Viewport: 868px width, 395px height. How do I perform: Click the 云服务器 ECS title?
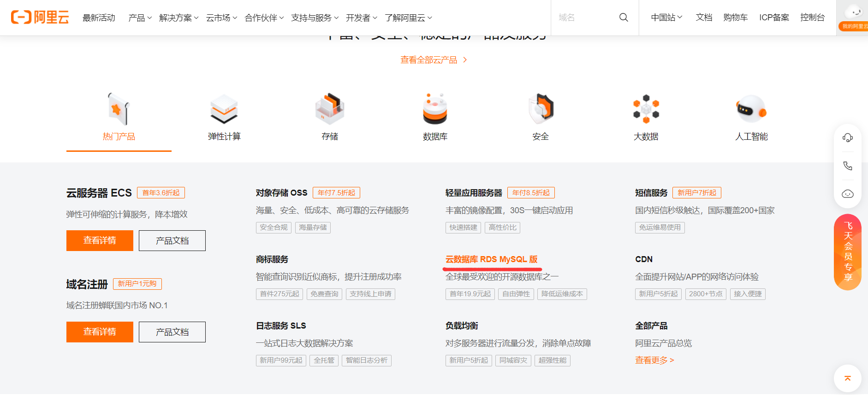pos(99,193)
